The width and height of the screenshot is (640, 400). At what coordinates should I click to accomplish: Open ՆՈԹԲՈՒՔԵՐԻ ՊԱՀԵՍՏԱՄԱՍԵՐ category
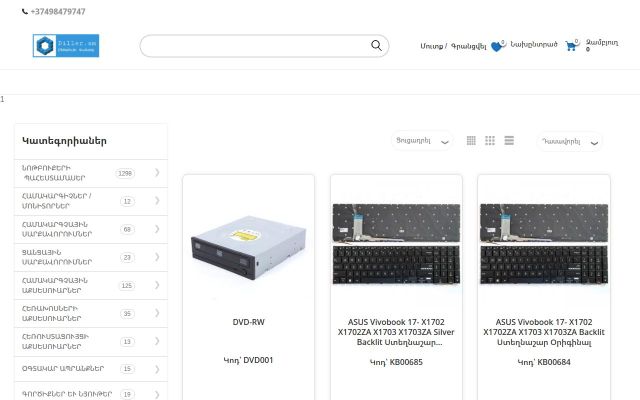(x=53, y=173)
